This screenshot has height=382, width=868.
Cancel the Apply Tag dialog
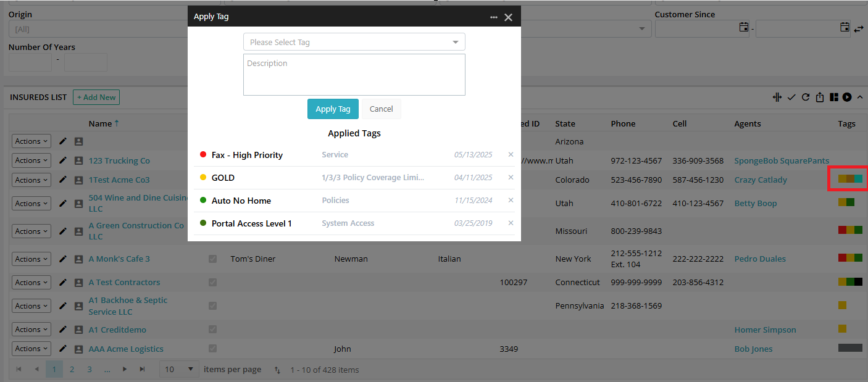click(x=381, y=109)
